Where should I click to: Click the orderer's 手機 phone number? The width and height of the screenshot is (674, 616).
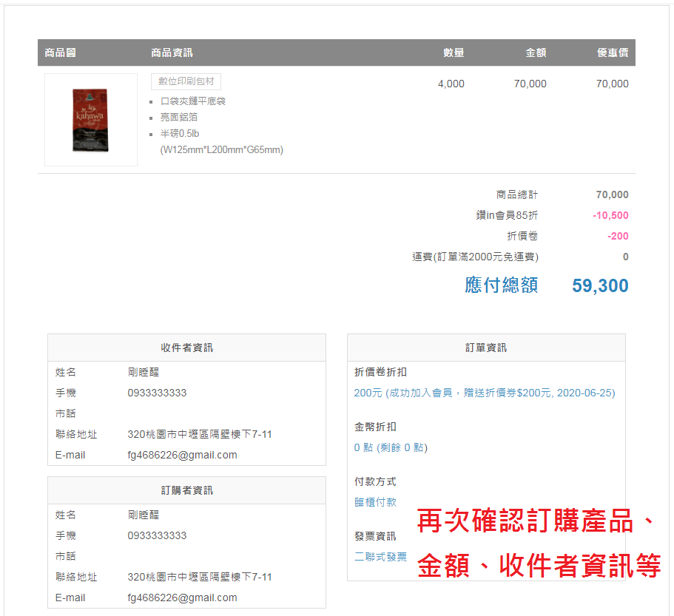click(x=157, y=535)
